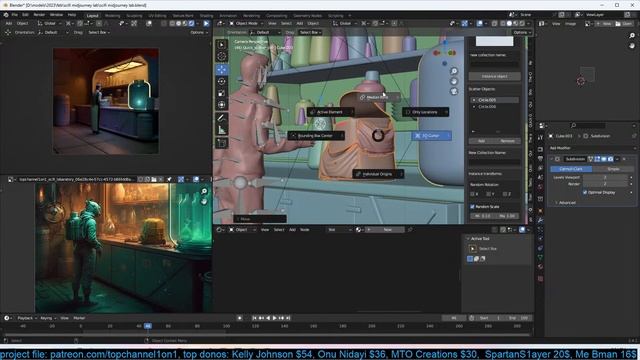Screen dimensions: 640x360
Task: Select the Cursor tool in viewport toolbar
Action: pos(222,56)
